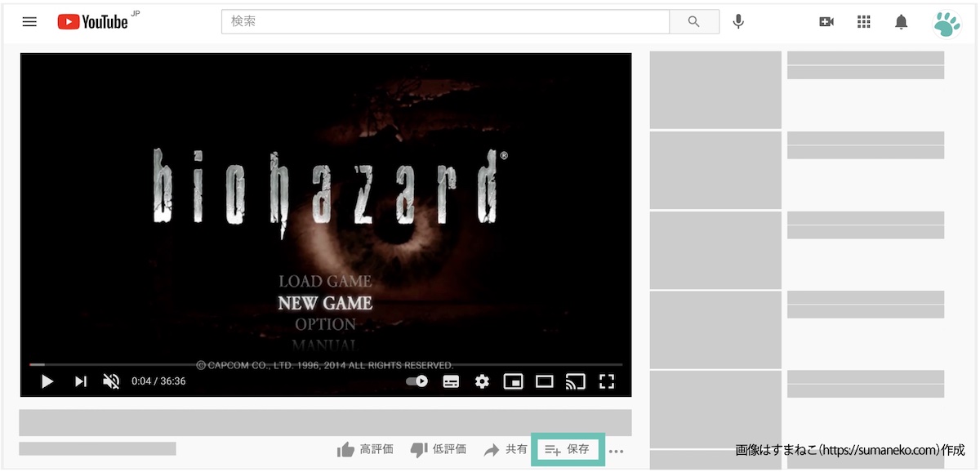This screenshot has width=980, height=472.
Task: Open the three-dot more actions menu
Action: 617,451
